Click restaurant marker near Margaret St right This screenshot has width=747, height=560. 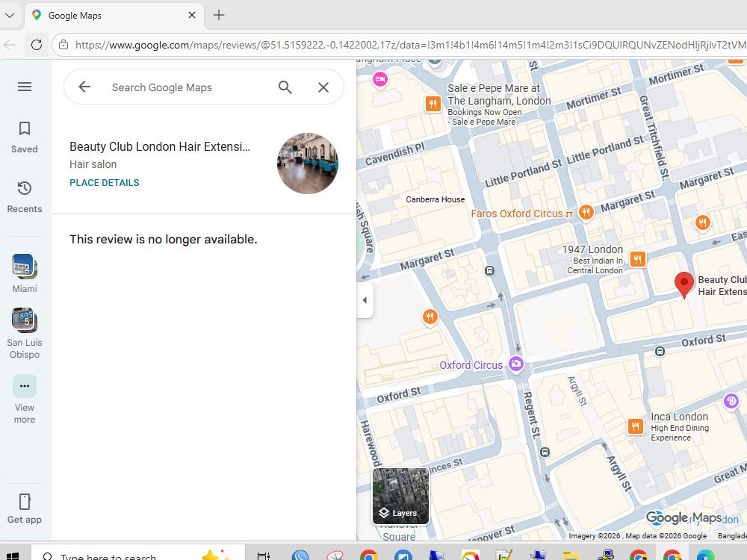703,222
